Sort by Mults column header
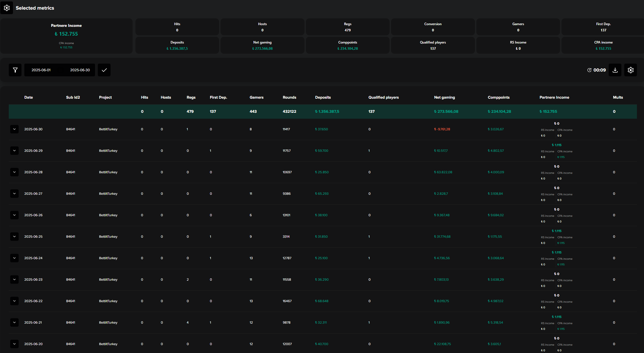The image size is (644, 353). [x=618, y=97]
